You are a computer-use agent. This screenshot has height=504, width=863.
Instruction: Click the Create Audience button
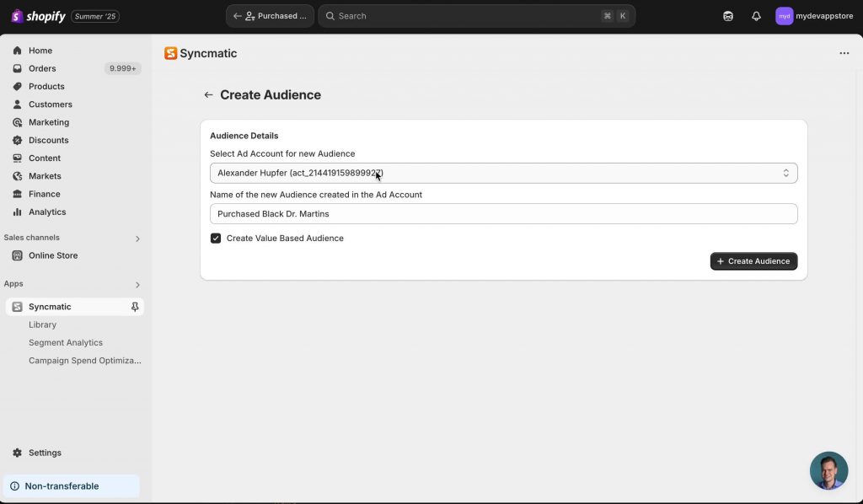[753, 261]
